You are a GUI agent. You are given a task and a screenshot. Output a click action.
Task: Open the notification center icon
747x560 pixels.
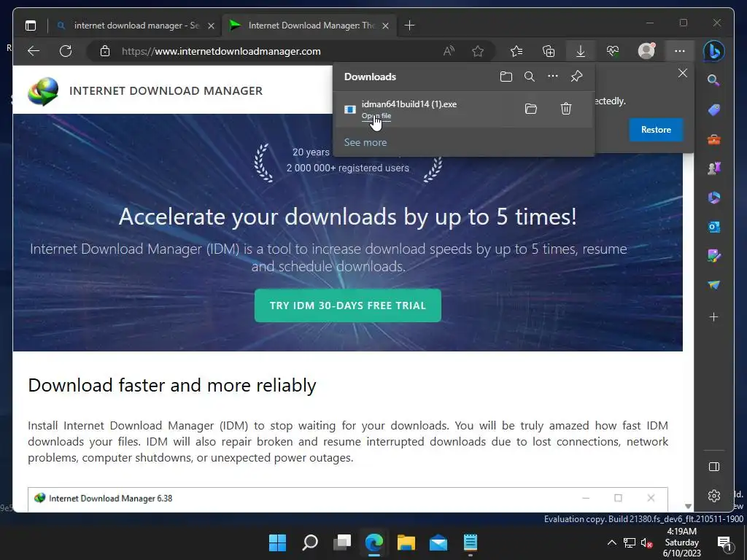[x=724, y=542]
